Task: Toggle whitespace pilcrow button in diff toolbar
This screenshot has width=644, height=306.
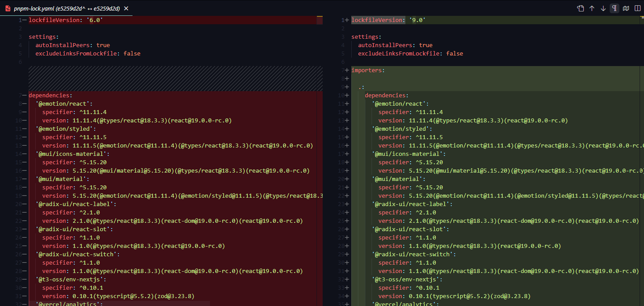Action: tap(615, 8)
